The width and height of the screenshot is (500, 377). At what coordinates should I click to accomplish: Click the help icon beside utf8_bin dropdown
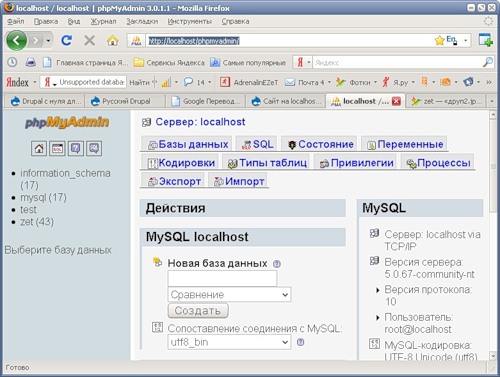pyautogui.click(x=300, y=342)
